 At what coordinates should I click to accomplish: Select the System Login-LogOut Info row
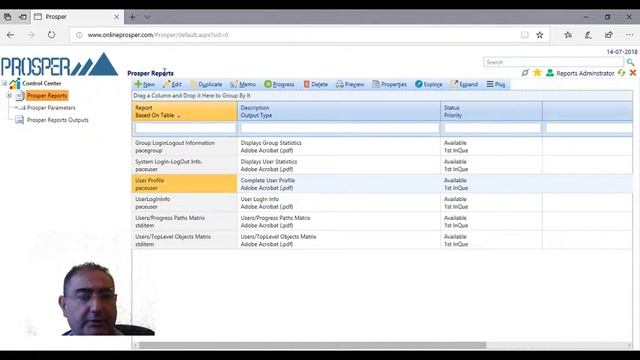coord(382,165)
